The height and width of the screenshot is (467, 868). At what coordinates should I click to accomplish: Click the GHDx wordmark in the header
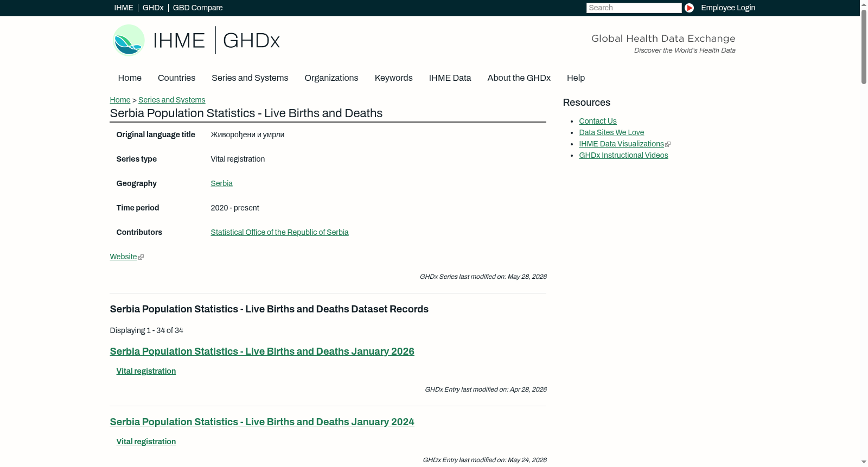pyautogui.click(x=251, y=41)
